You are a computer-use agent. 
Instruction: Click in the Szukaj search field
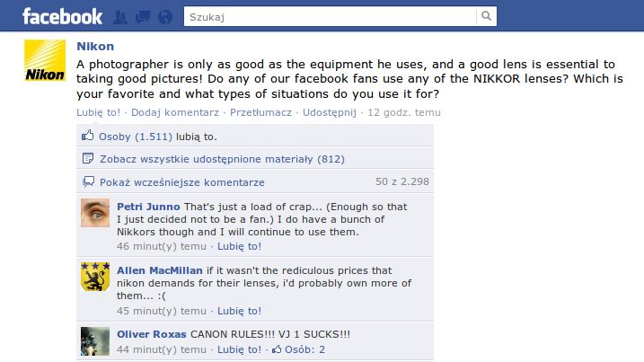tap(330, 16)
